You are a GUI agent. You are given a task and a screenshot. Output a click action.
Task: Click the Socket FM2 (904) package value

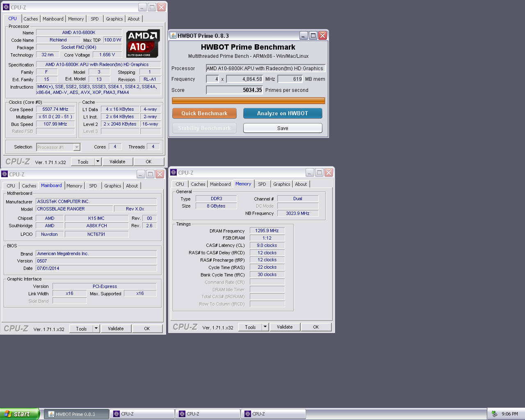coord(79,48)
